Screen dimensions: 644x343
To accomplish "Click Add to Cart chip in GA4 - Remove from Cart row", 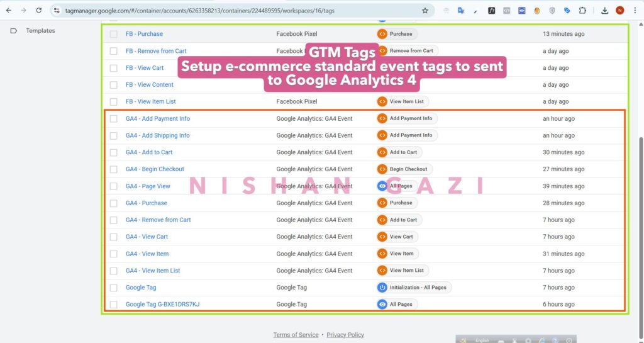I will (x=399, y=220).
